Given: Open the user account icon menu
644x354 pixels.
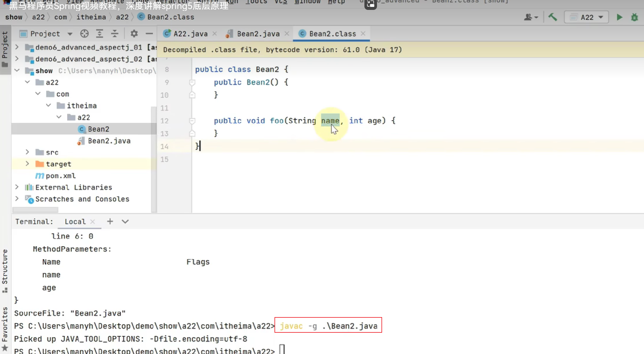Looking at the screenshot, I should click(x=531, y=17).
